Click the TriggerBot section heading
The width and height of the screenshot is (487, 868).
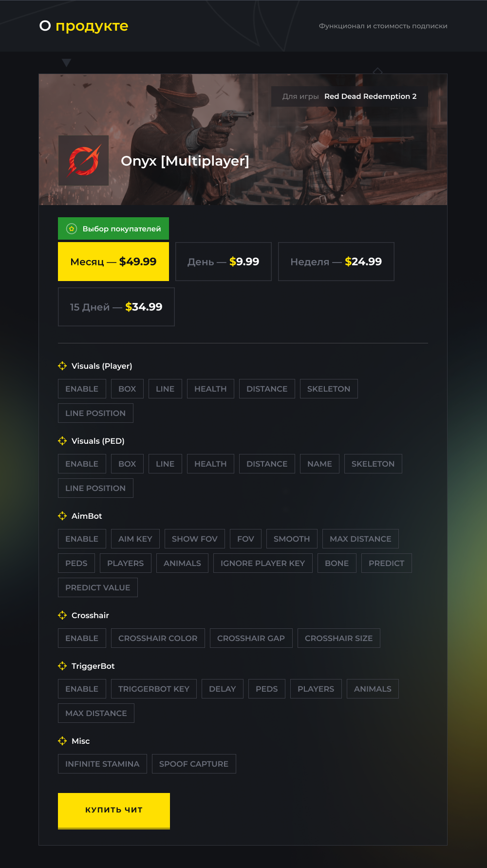[x=93, y=666]
